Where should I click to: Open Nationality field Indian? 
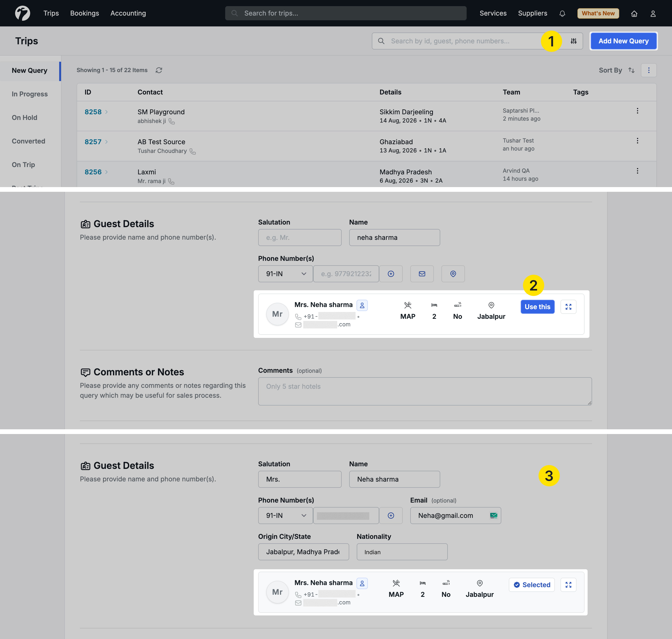402,552
